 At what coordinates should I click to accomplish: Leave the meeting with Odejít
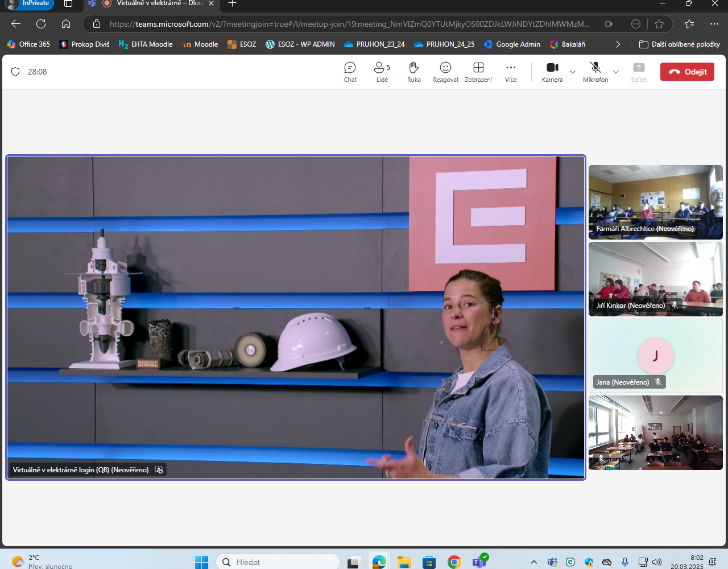[687, 72]
